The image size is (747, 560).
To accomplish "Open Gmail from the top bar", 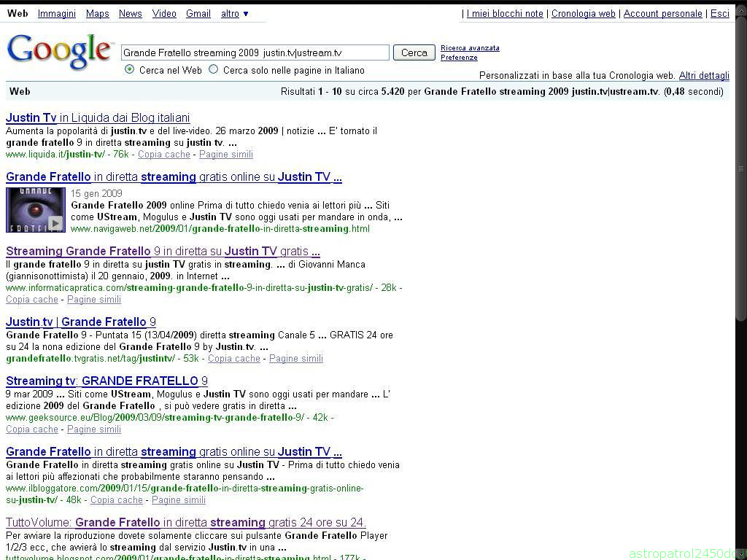I will point(198,14).
